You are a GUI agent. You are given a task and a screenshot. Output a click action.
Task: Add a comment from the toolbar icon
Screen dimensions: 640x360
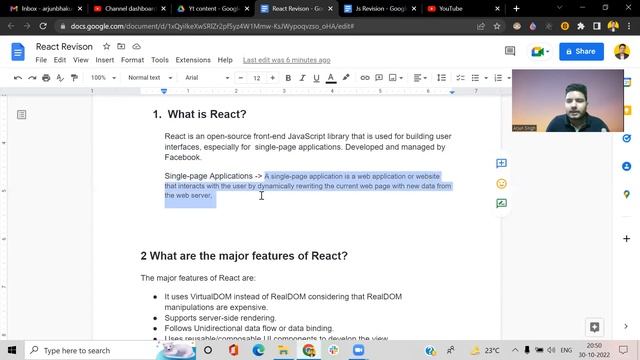pos(379,78)
